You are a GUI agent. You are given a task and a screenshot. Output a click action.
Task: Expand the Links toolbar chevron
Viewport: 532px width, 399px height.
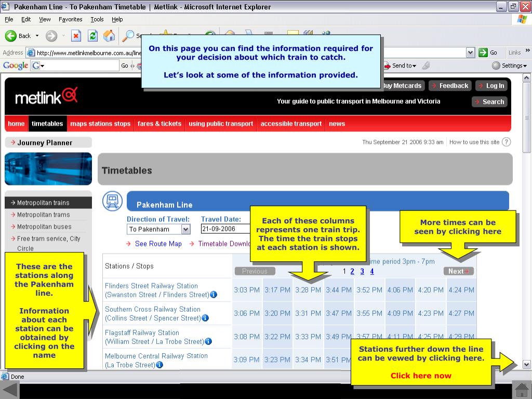[x=528, y=50]
